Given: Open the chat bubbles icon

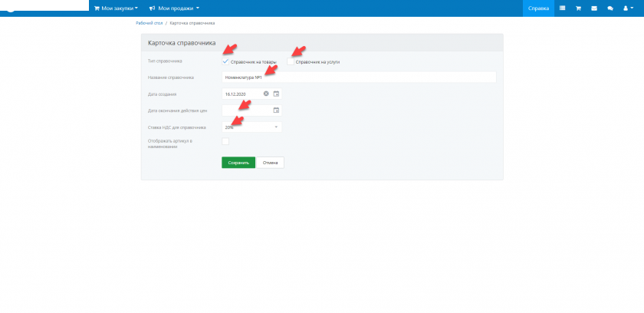Looking at the screenshot, I should 610,8.
